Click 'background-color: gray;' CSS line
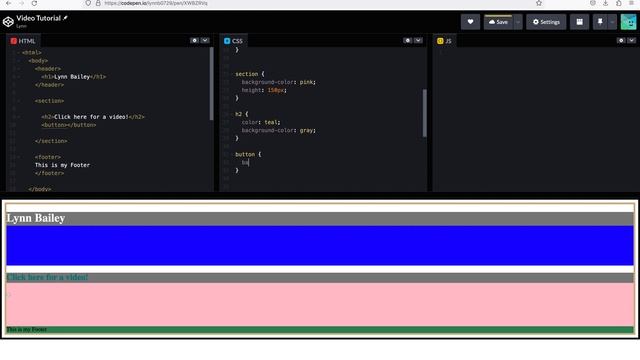 (x=278, y=130)
